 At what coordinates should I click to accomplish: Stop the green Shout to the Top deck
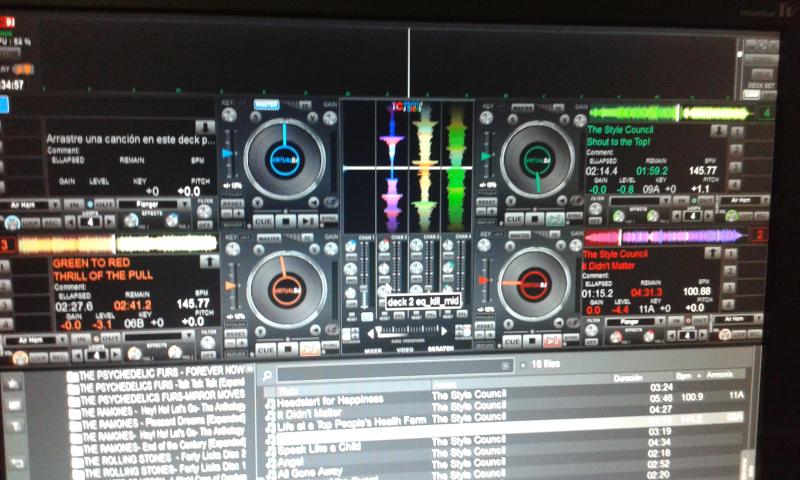pyautogui.click(x=534, y=219)
